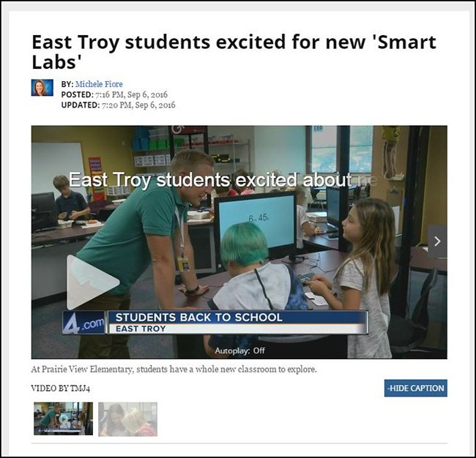Open Michele Fiore's author profile photo
The height and width of the screenshot is (458, 476).
pos(42,88)
